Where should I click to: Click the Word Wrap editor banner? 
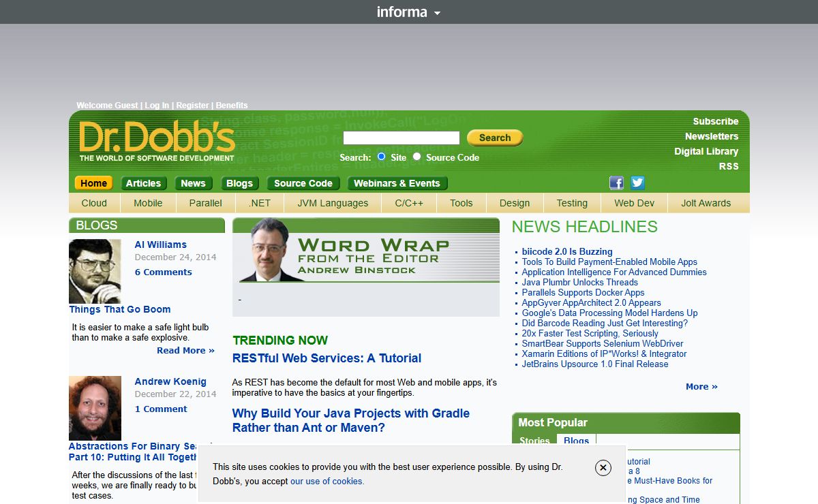click(366, 250)
